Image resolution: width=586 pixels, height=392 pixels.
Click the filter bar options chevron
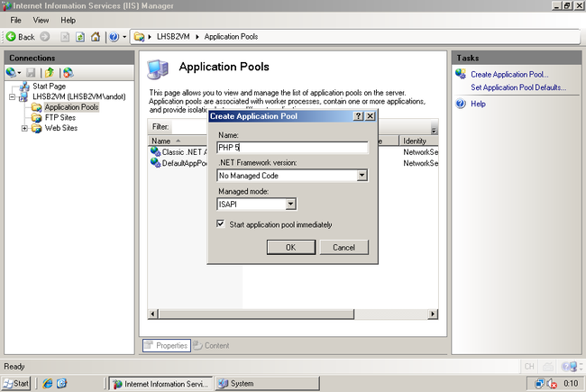(x=434, y=129)
